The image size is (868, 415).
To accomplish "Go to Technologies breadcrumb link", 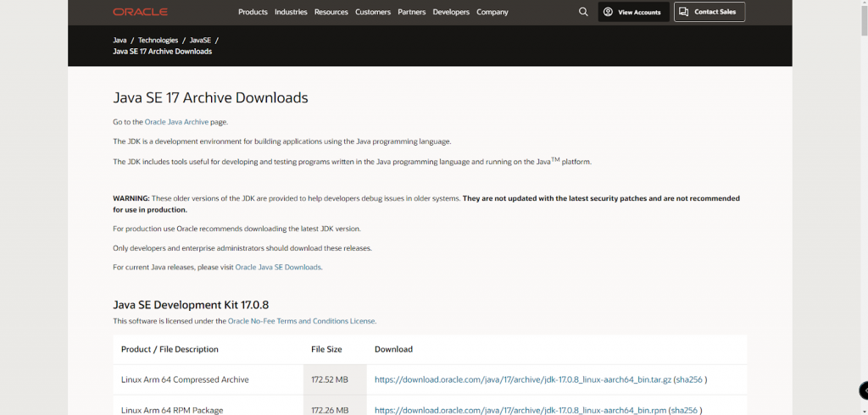I will point(158,41).
